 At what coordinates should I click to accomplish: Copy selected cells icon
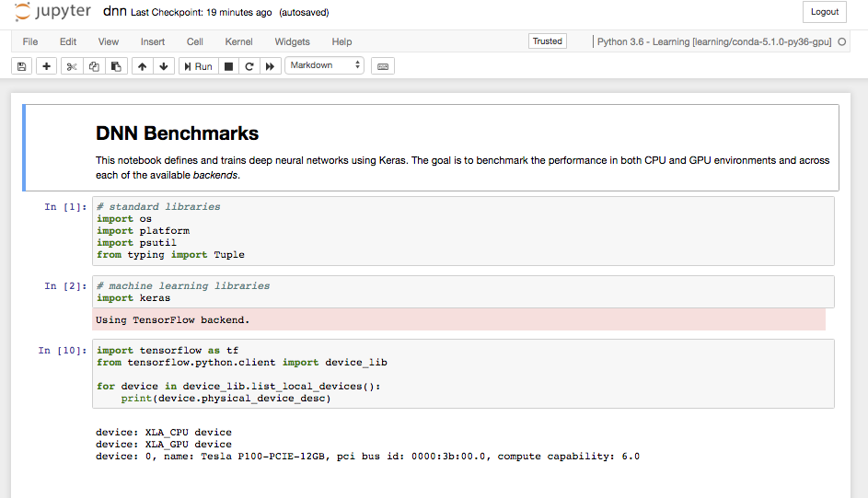(x=94, y=66)
